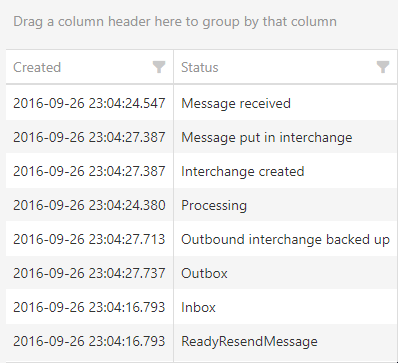Select the Processing status row
398x363 pixels.
pos(202,205)
